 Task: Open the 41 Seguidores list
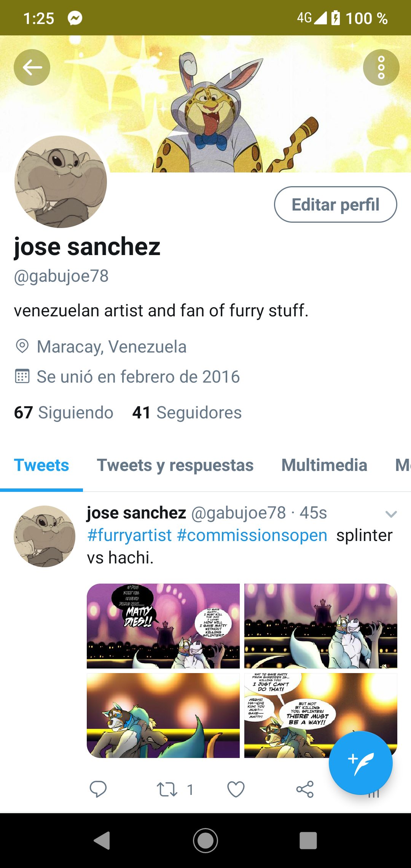coord(187,413)
